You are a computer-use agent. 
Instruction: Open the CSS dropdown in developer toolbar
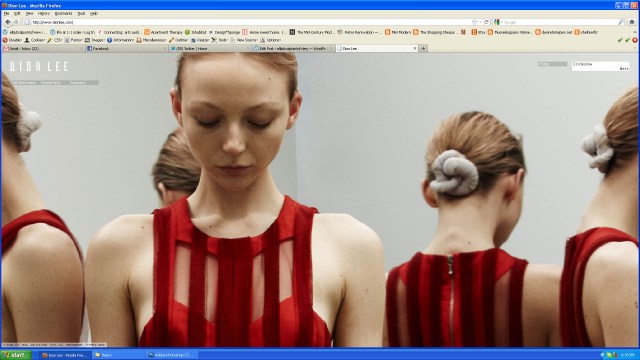[x=55, y=40]
